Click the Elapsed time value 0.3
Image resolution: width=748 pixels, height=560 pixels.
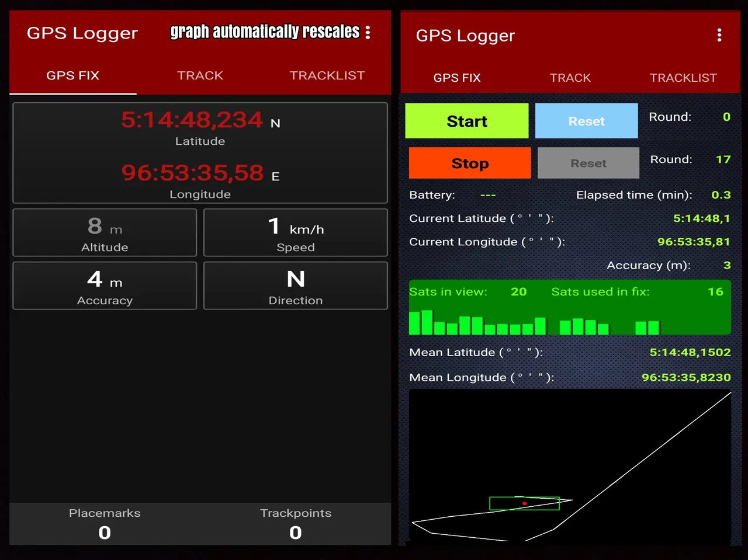[721, 195]
